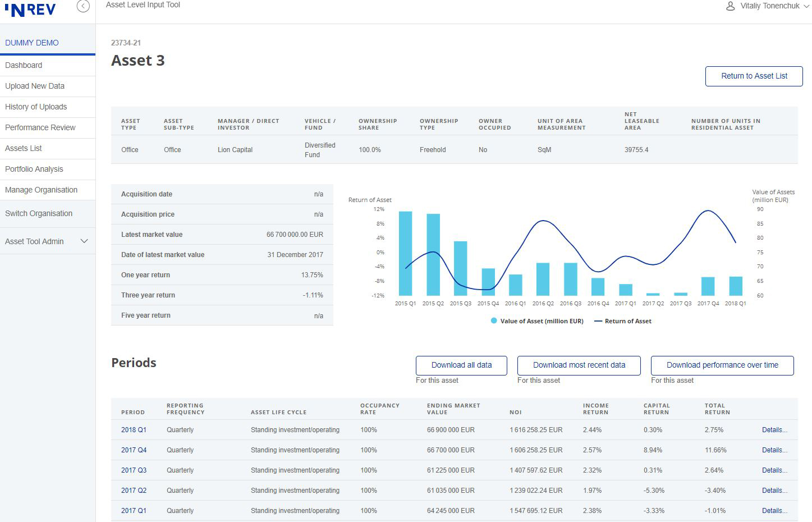Open Details for the 2017 Q4 row
This screenshot has width=812, height=522.
point(774,450)
